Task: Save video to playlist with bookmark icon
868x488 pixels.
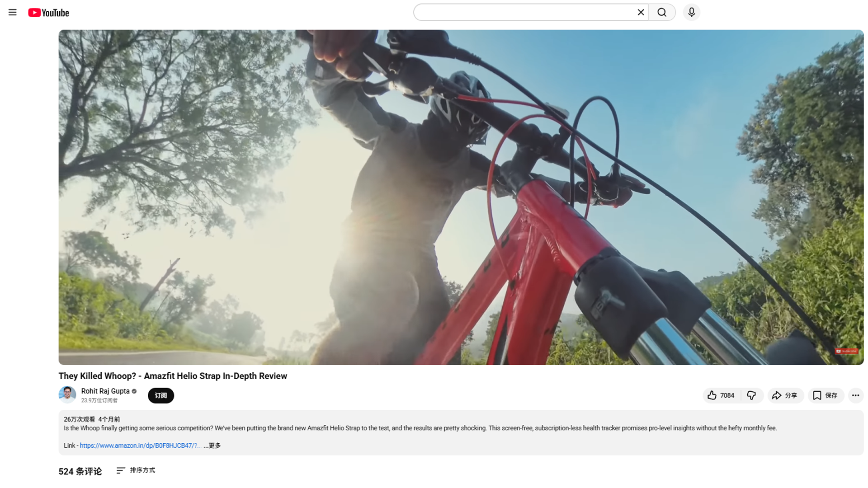Action: pos(826,395)
